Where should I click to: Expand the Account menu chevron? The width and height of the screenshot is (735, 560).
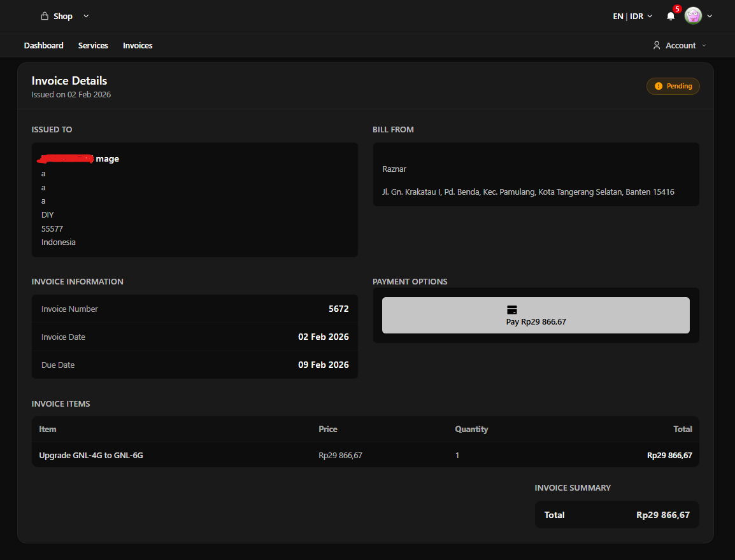pyautogui.click(x=704, y=46)
